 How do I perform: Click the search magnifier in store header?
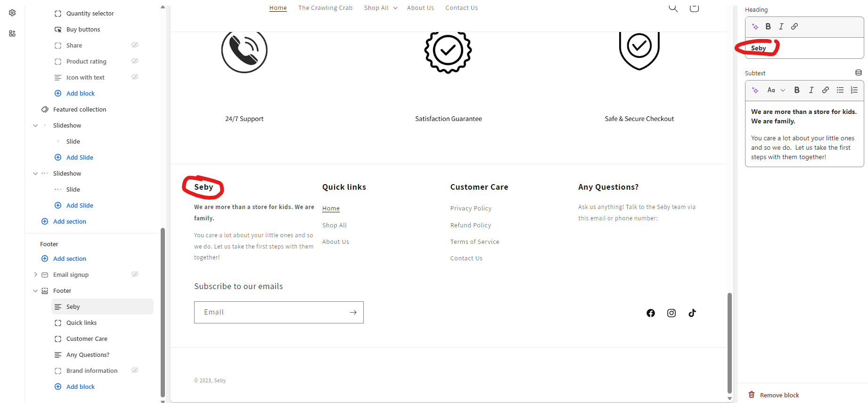point(673,8)
